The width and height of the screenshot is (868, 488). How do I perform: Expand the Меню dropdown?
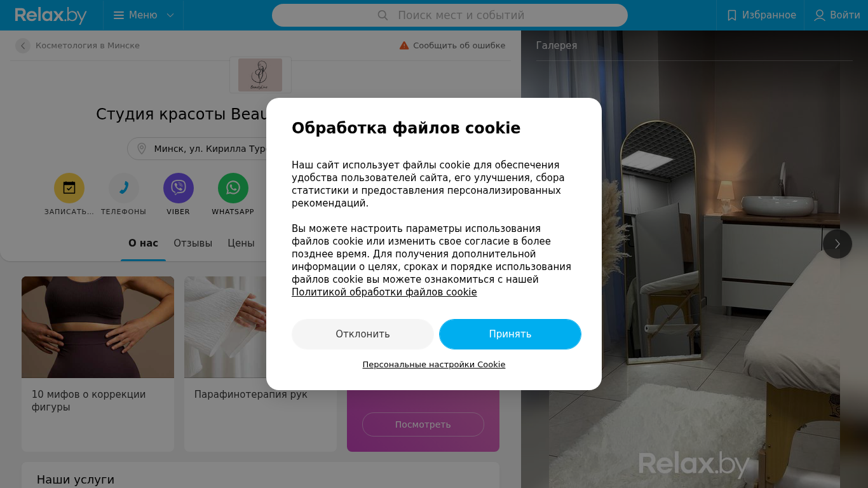[144, 15]
